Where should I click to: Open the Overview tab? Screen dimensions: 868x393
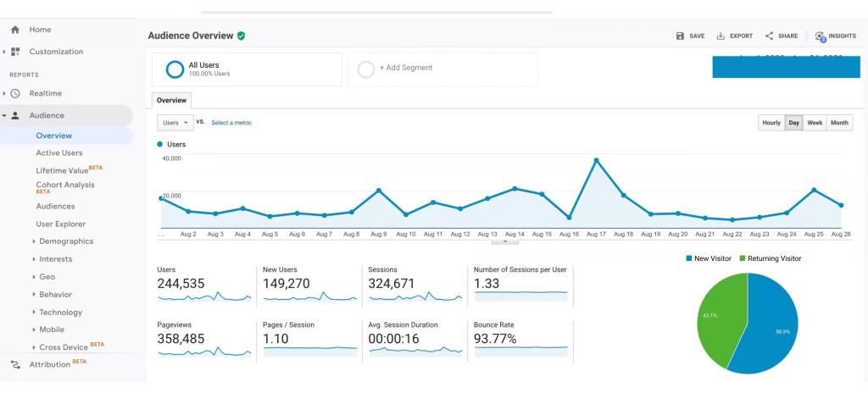pyautogui.click(x=171, y=101)
